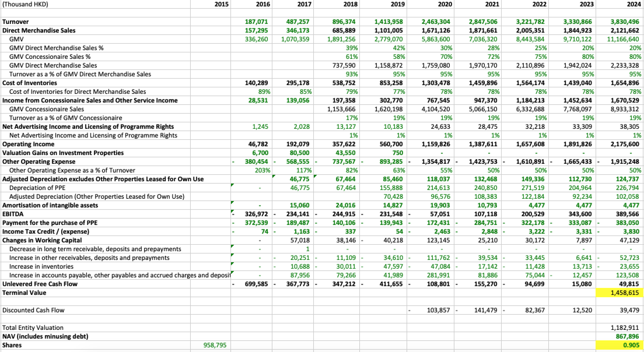Select the Cost of Inventories row label
The width and height of the screenshot is (644, 352).
pyautogui.click(x=29, y=83)
